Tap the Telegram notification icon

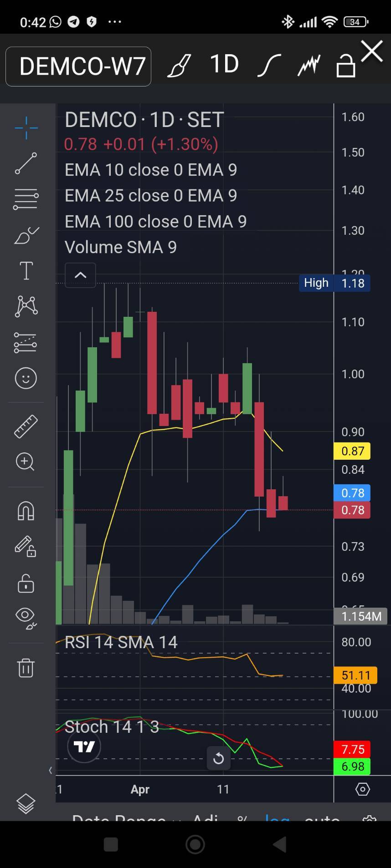point(73,21)
